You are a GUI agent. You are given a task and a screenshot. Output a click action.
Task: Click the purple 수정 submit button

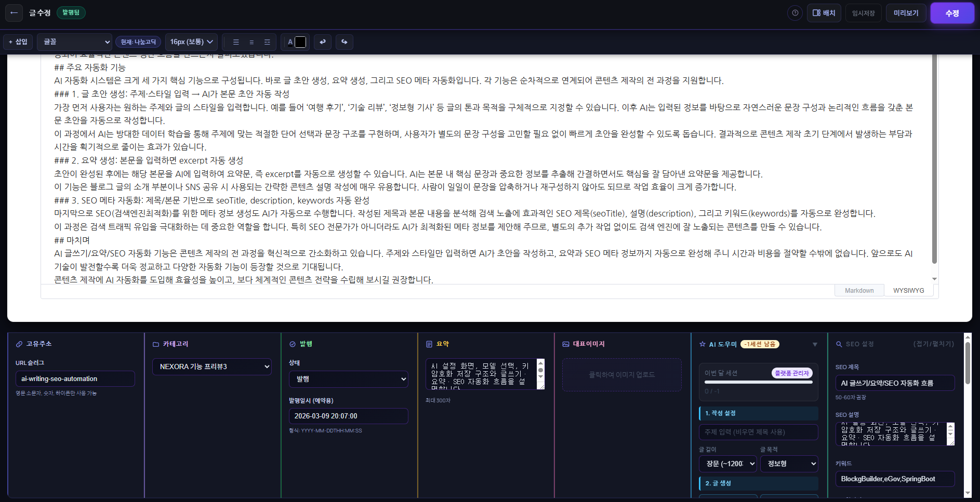point(951,13)
